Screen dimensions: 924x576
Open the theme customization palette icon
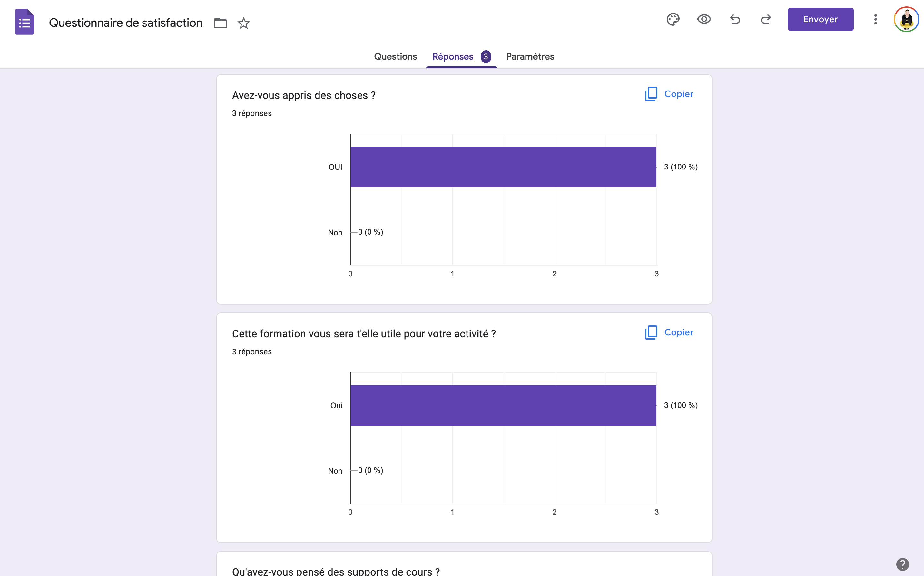[673, 19]
